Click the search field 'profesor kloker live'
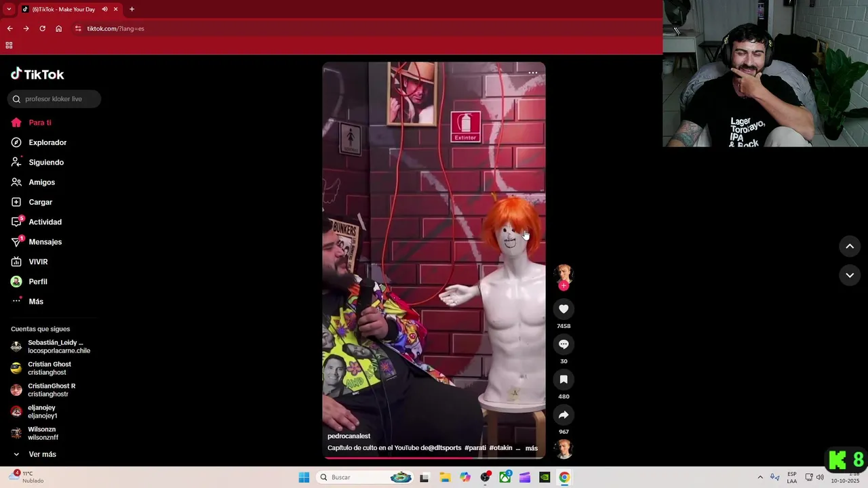The image size is (868, 488). point(54,99)
